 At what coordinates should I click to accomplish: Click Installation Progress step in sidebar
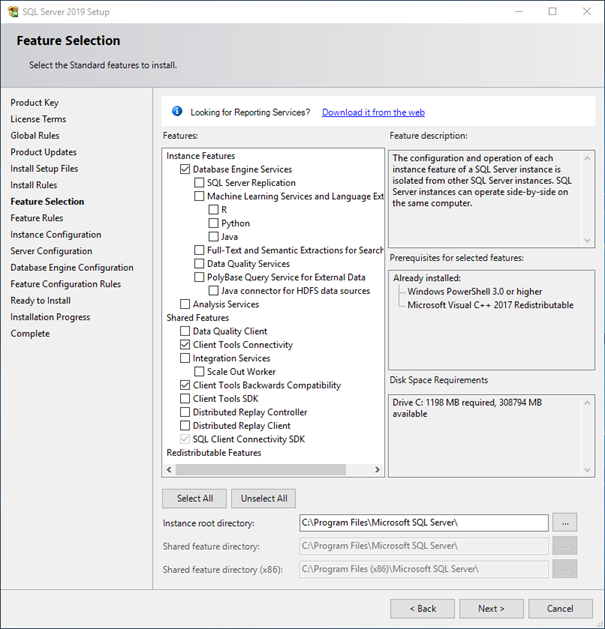50,317
